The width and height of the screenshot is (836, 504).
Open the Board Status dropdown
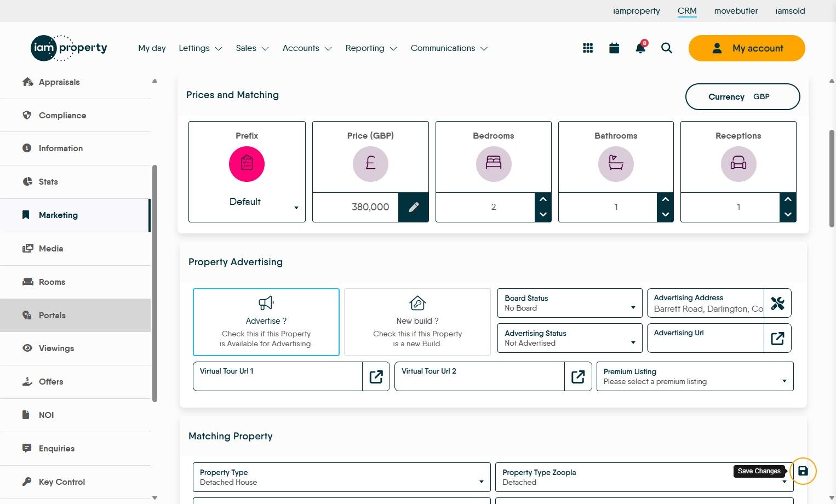tap(570, 303)
